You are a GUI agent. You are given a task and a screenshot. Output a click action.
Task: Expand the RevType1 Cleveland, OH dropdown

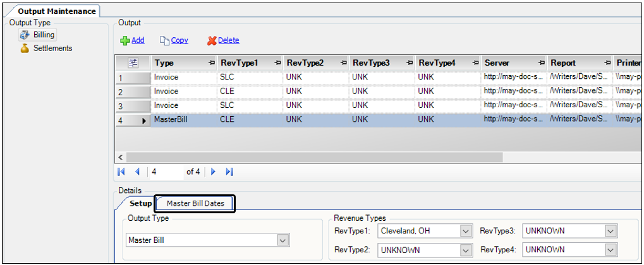(x=466, y=232)
